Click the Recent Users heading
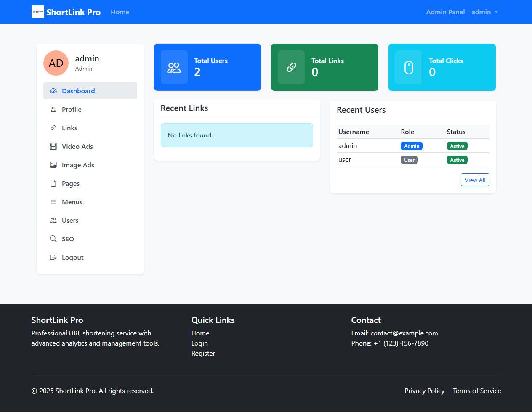532x412 pixels. 361,110
